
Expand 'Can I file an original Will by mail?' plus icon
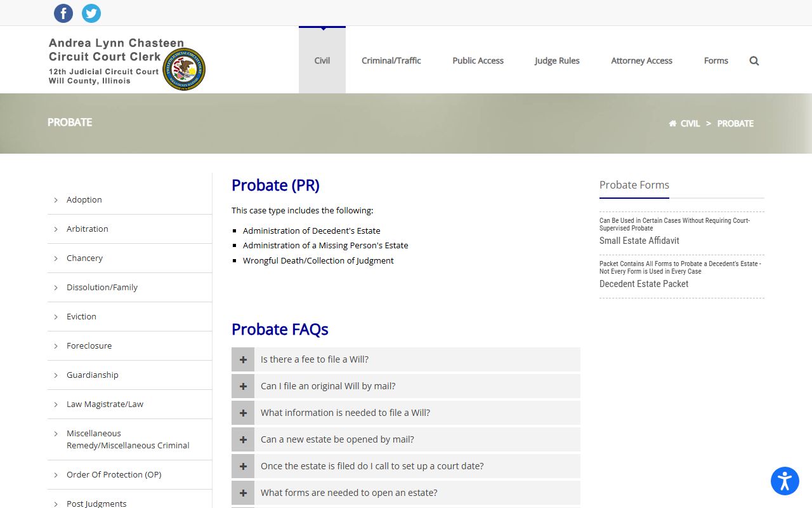click(243, 386)
